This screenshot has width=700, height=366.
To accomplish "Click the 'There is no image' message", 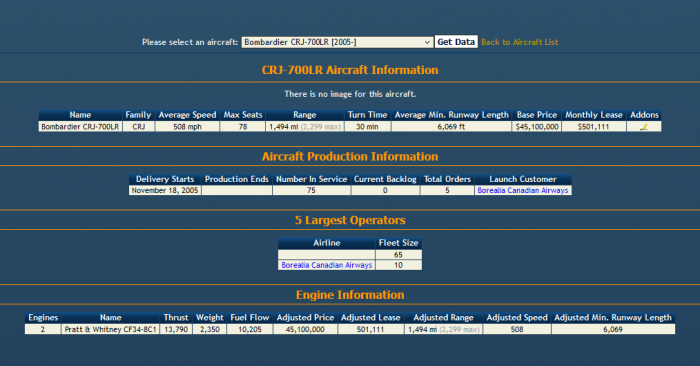I will [x=350, y=94].
